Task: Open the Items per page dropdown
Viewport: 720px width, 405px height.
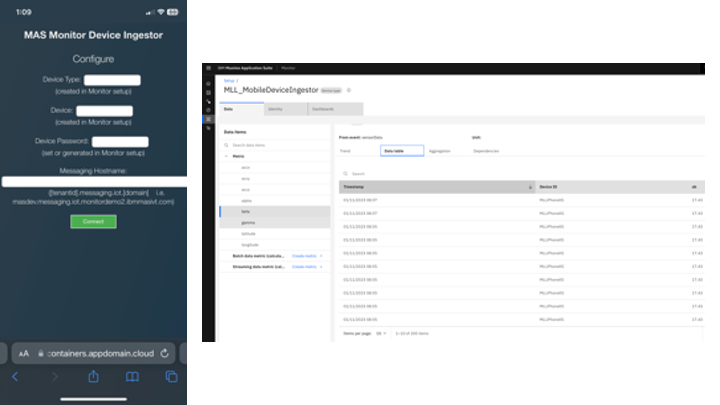Action: 381,333
